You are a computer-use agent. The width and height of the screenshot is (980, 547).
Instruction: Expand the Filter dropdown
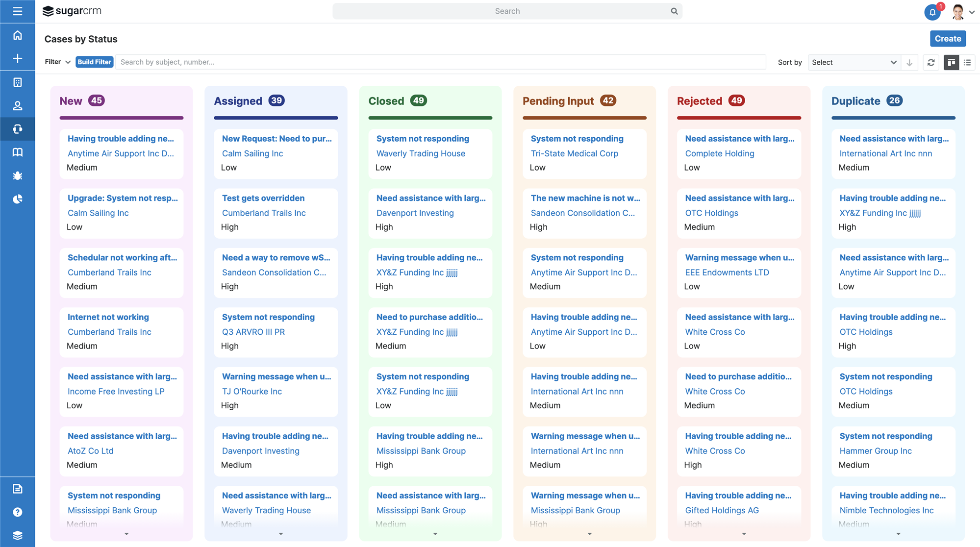[58, 62]
